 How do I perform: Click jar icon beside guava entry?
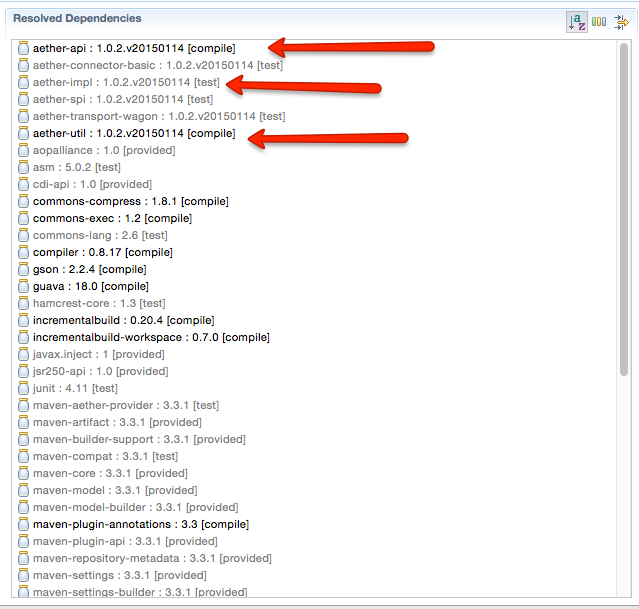pyautogui.click(x=24, y=286)
